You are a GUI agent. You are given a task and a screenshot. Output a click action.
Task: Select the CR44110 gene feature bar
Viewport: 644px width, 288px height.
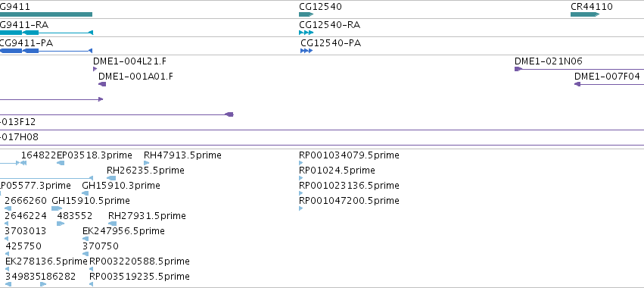pos(585,14)
